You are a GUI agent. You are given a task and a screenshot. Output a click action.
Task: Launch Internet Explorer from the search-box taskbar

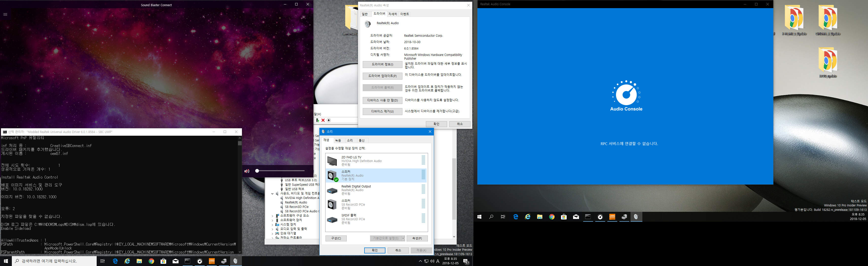(127, 261)
